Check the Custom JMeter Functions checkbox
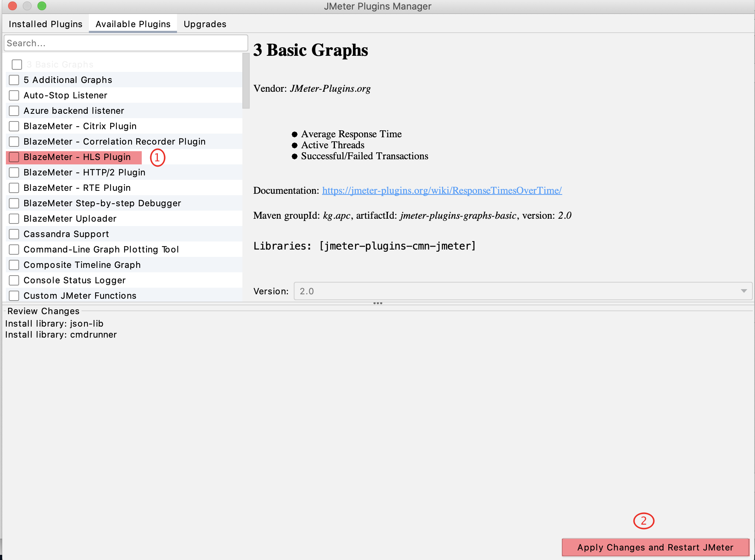Screen dimensions: 755x560 point(14,296)
